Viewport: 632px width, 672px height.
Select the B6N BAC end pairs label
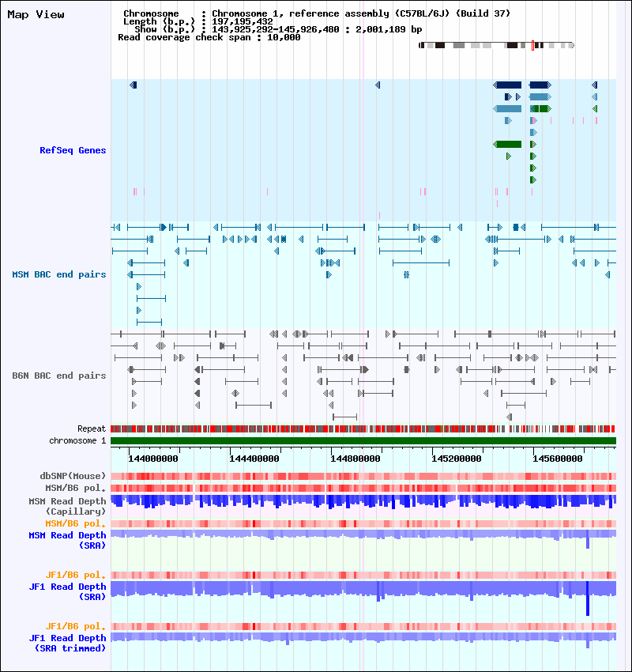tap(59, 376)
